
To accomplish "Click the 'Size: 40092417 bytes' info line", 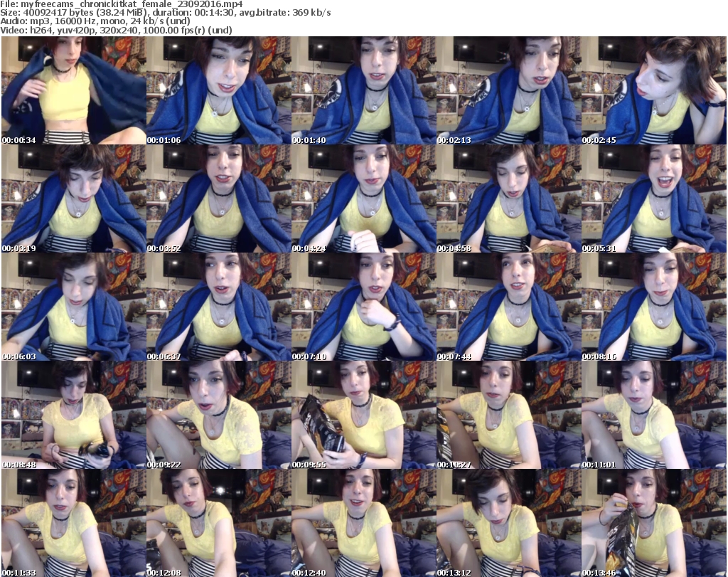I will coord(165,13).
